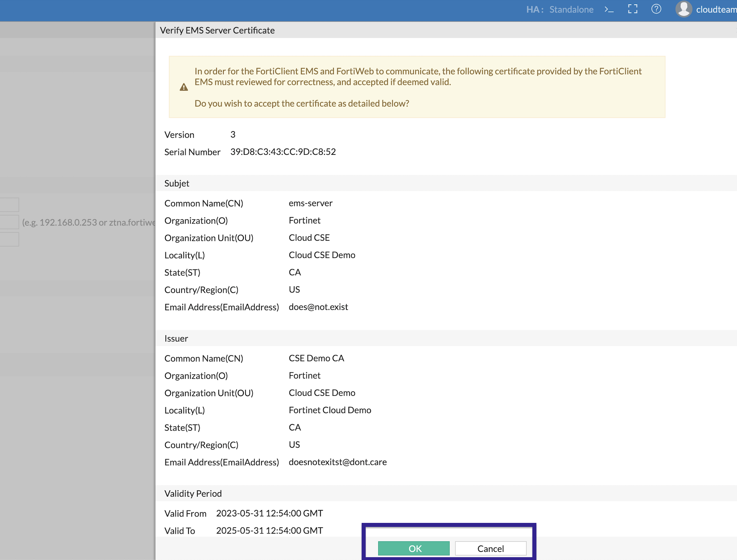Toggle fullscreen mode icon

click(632, 9)
